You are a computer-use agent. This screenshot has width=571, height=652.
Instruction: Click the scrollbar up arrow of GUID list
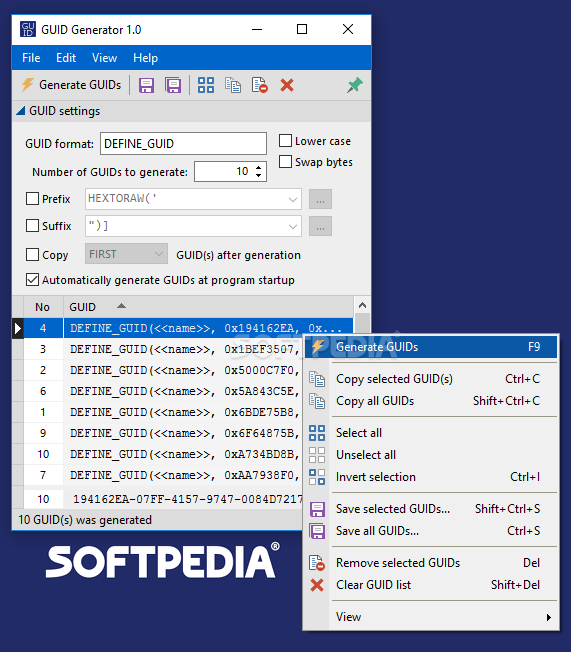[x=362, y=306]
